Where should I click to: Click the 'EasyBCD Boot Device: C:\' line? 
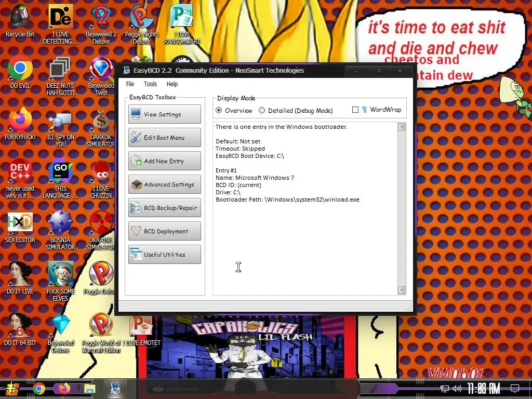[x=250, y=156]
